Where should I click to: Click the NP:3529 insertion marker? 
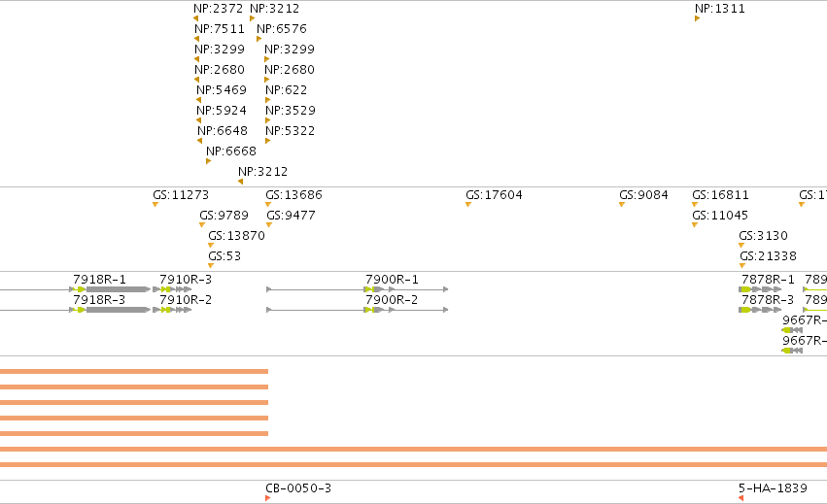click(x=267, y=120)
